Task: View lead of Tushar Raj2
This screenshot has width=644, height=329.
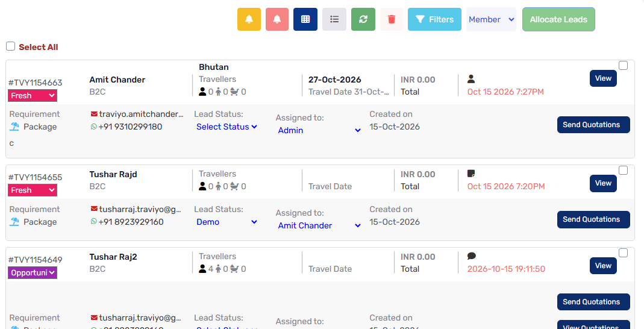Action: 603,266
